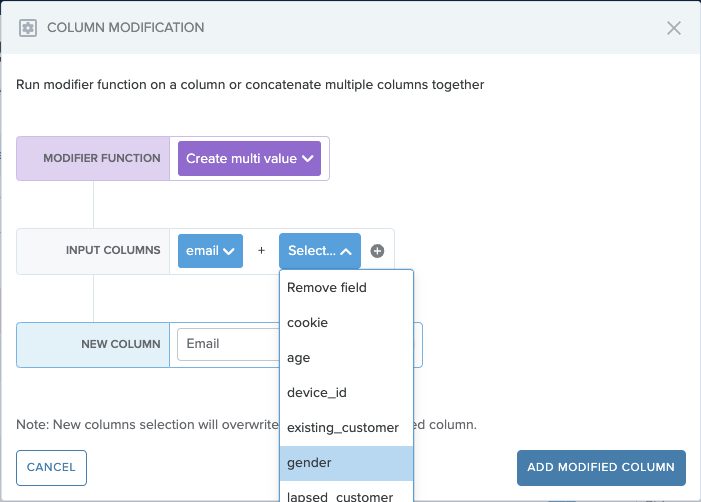701x502 pixels.
Task: Select the highlighted gender option
Action: point(346,463)
